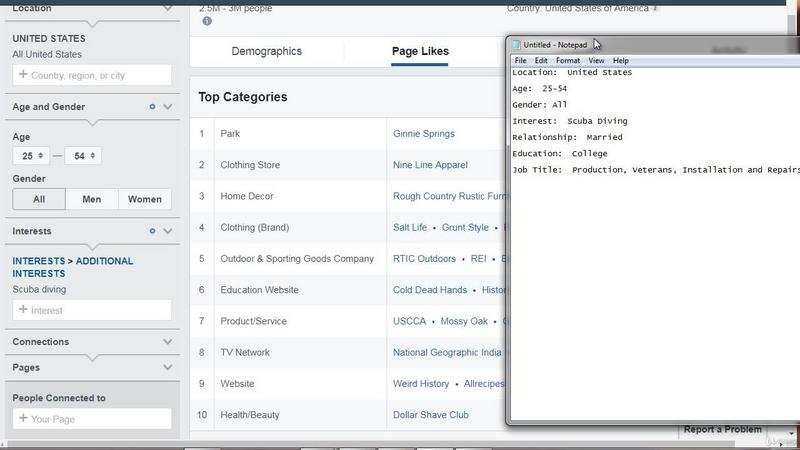Click the Country, region, or city field
This screenshot has height=450, width=800.
92,75
